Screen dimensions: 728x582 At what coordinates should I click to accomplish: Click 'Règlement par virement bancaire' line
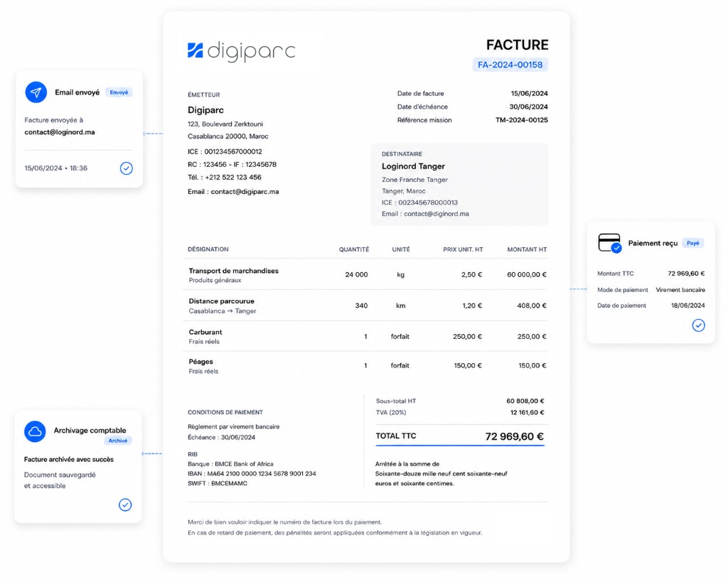tap(233, 426)
